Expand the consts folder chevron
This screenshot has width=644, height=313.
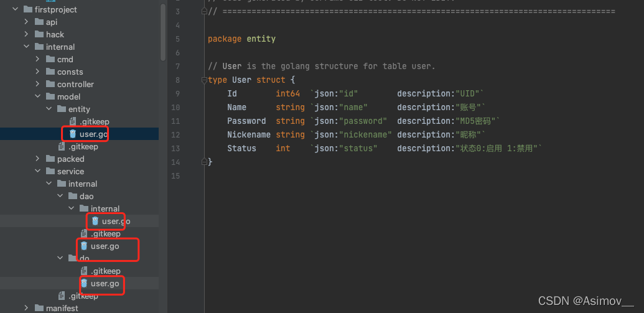click(38, 72)
